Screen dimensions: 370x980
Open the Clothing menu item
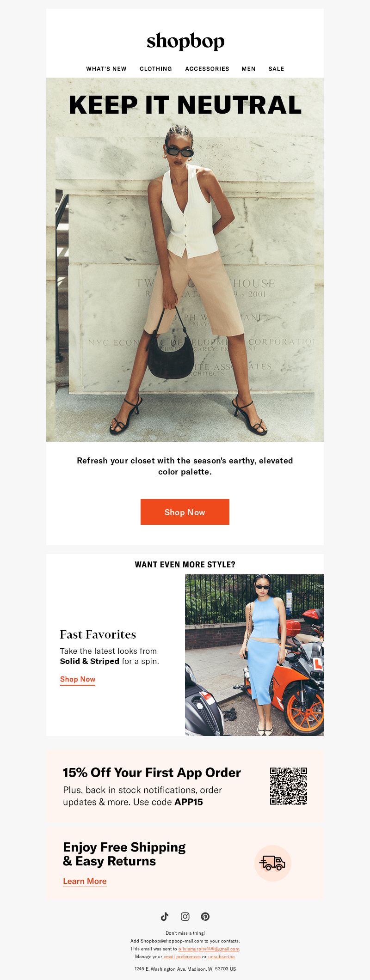(x=156, y=69)
